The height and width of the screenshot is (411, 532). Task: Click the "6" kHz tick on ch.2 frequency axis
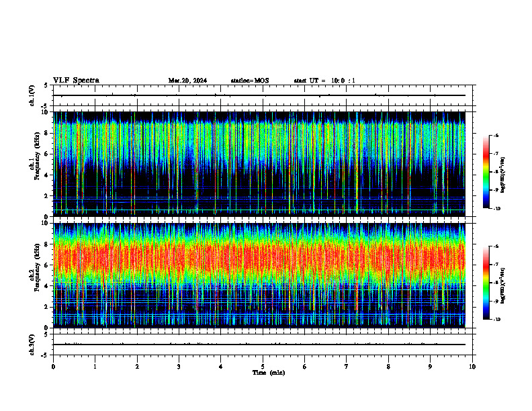[46, 265]
